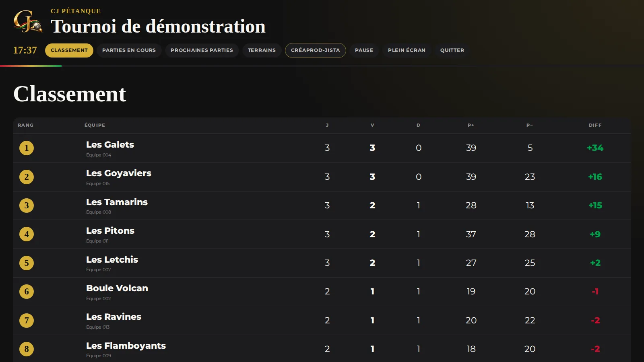Click the rank 1 gold badge
The height and width of the screenshot is (362, 644).
[x=27, y=148]
